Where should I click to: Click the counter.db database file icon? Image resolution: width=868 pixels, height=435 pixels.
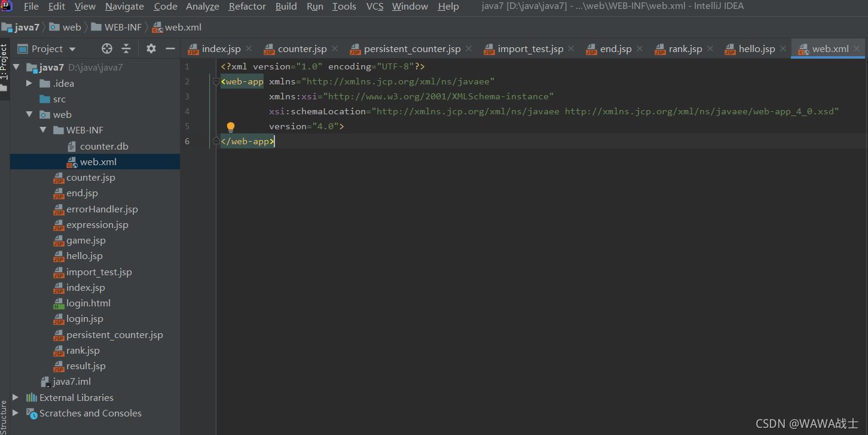coord(72,146)
